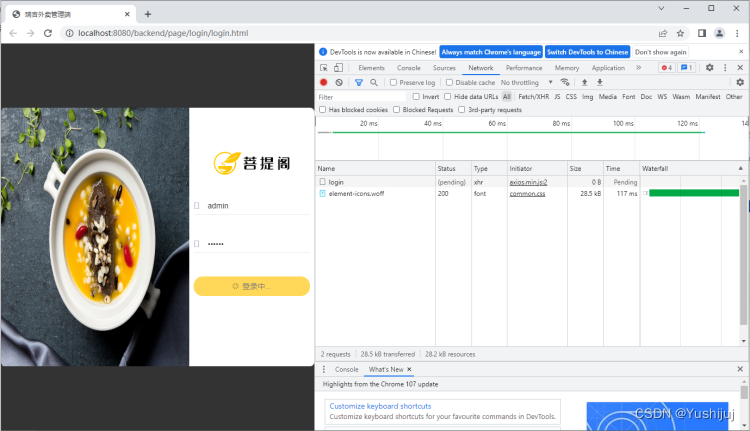Click the password input field
The width and height of the screenshot is (750, 431).
(252, 243)
